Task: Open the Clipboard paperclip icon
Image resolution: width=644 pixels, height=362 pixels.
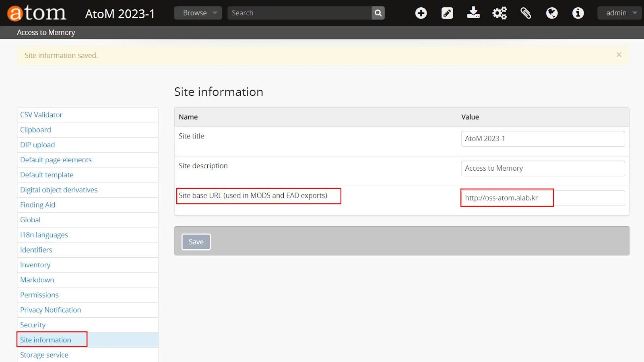Action: click(526, 13)
